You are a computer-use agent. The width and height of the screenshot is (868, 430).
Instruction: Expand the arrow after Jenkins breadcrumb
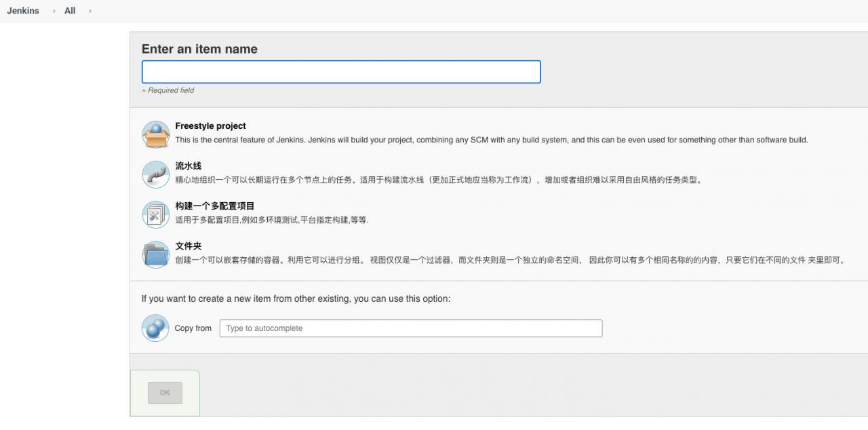pyautogui.click(x=54, y=11)
